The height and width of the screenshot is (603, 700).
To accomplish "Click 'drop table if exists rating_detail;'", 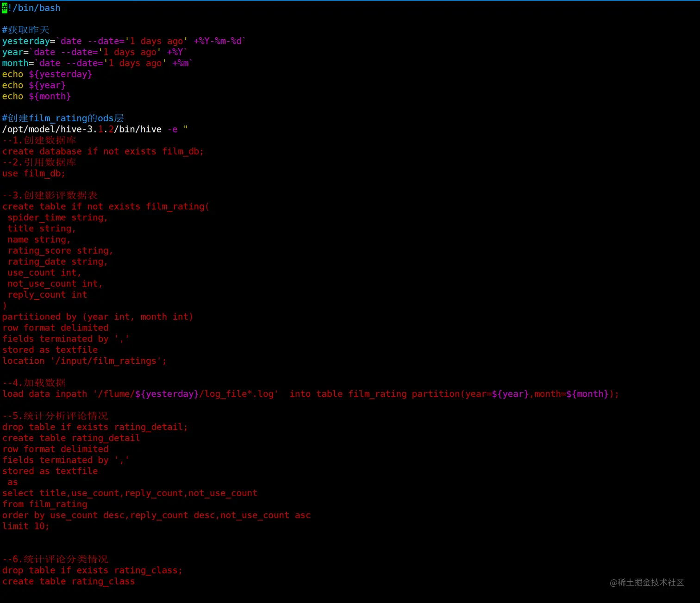I will pyautogui.click(x=95, y=427).
